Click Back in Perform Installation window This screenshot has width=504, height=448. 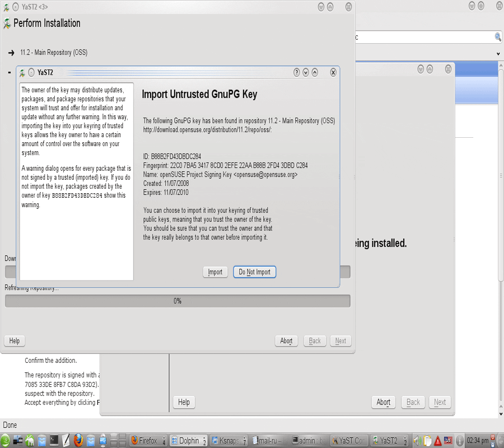(315, 340)
